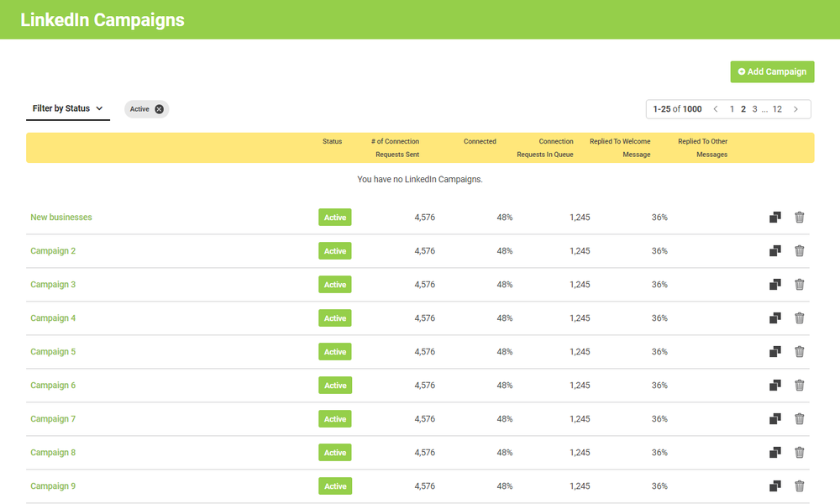Click the Status column header
Image resolution: width=840 pixels, height=504 pixels.
[x=332, y=141]
